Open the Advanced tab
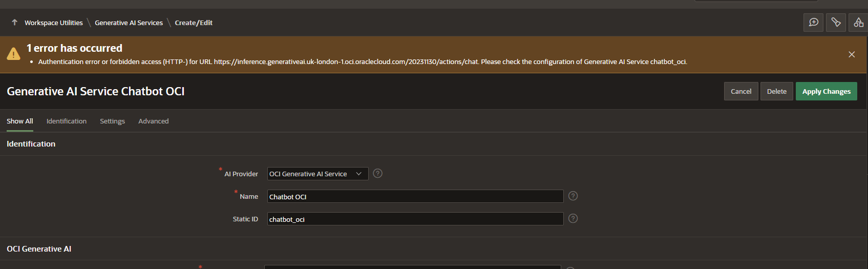 click(x=153, y=121)
